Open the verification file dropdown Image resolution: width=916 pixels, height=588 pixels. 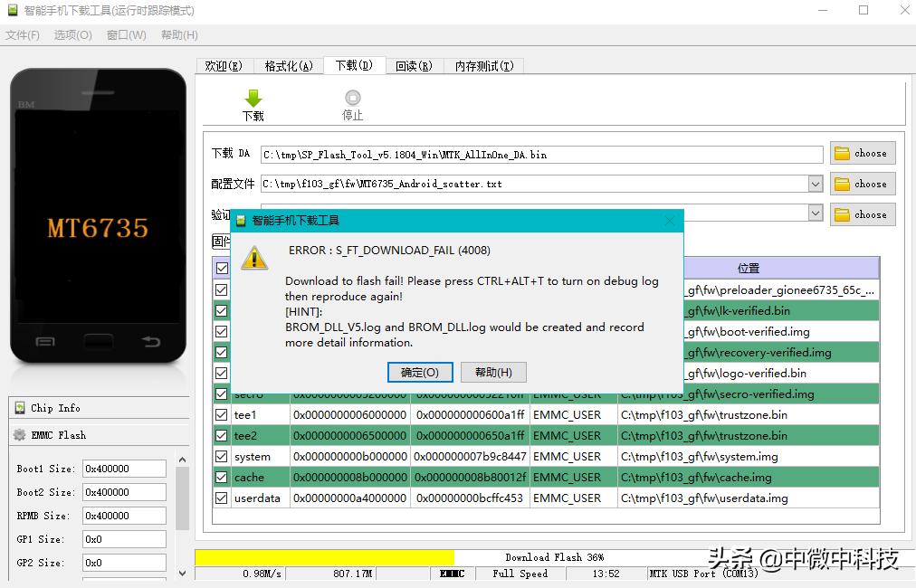coord(816,214)
